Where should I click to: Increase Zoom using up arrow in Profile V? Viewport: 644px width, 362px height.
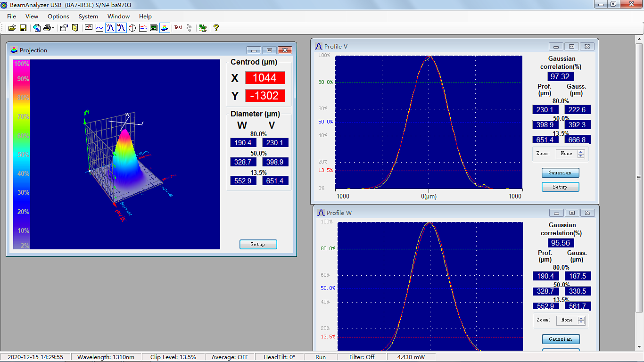[581, 152]
